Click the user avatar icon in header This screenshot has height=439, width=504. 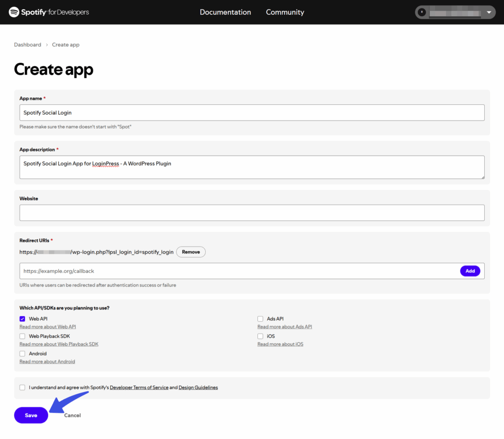[x=422, y=12]
